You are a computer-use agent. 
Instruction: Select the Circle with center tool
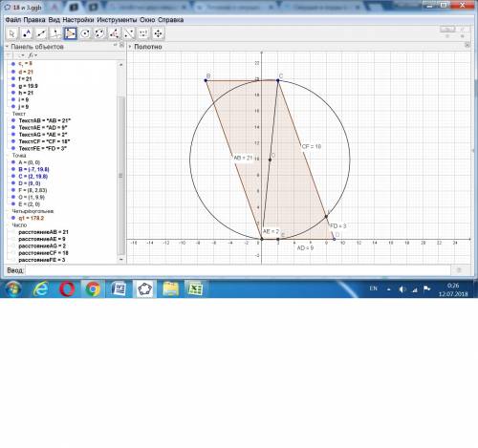click(x=85, y=33)
